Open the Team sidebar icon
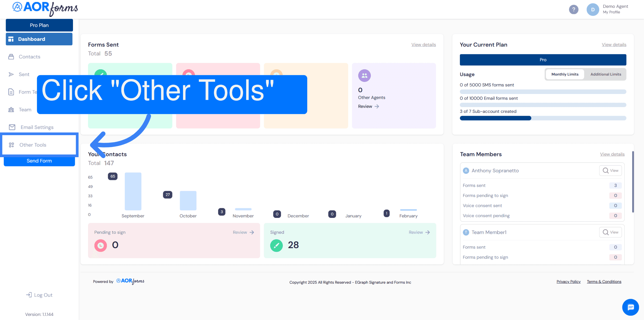The image size is (644, 320). (11, 110)
